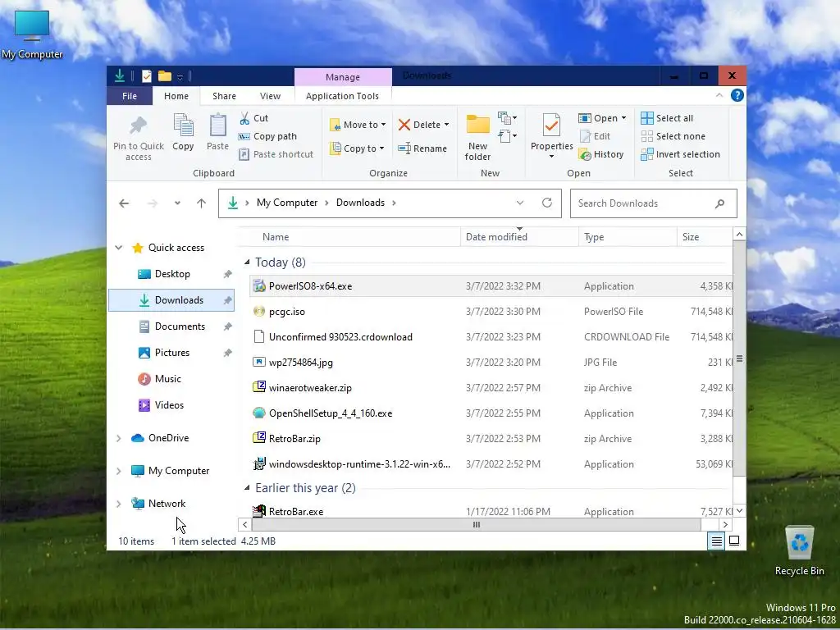The height and width of the screenshot is (630, 840).
Task: Click the horizontal scrollbar thumb
Action: 476,524
